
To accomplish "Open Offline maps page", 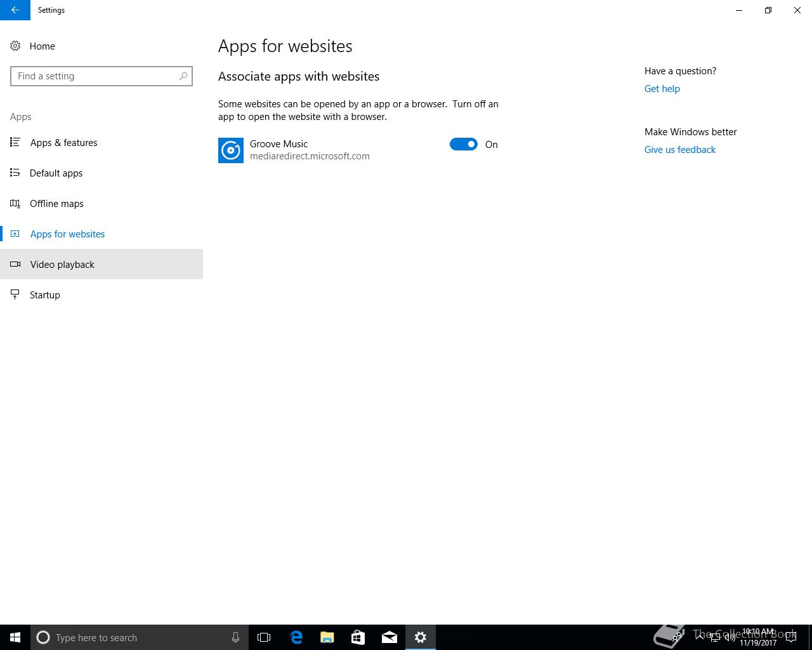I will [x=101, y=203].
